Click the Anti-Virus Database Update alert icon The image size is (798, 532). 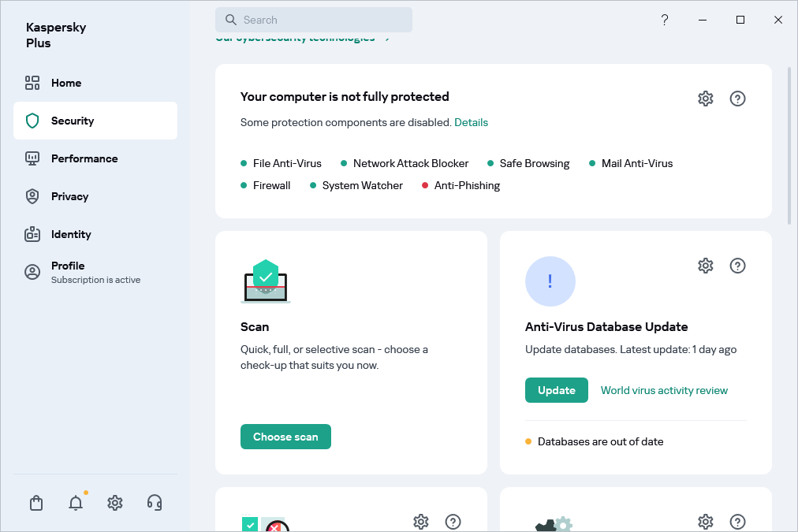pyautogui.click(x=550, y=281)
